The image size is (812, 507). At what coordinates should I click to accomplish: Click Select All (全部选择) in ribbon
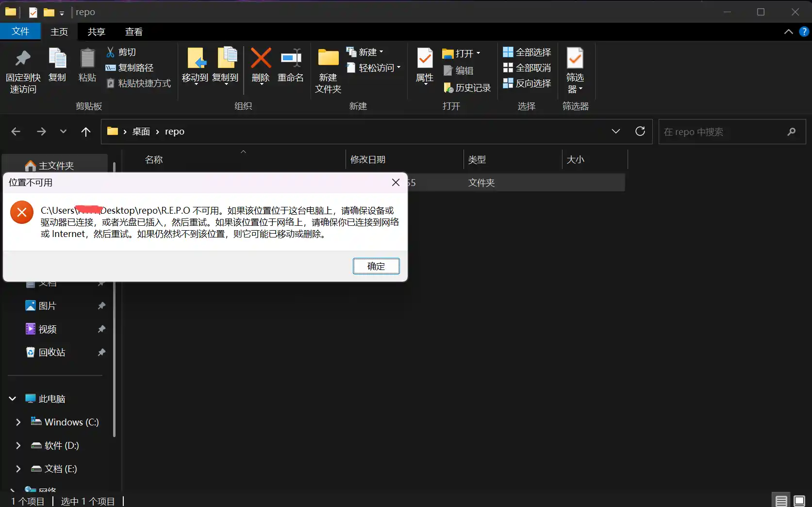click(x=527, y=52)
